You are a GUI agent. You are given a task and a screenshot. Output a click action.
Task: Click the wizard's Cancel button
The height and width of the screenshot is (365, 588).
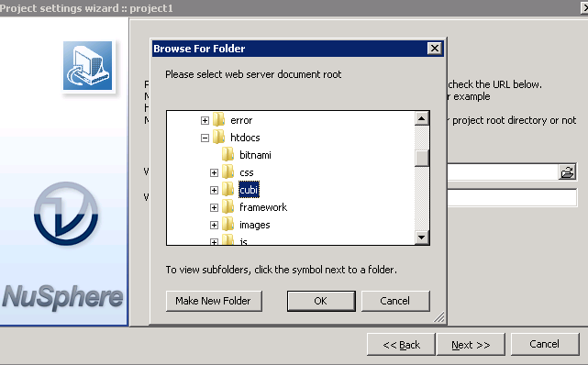[545, 344]
